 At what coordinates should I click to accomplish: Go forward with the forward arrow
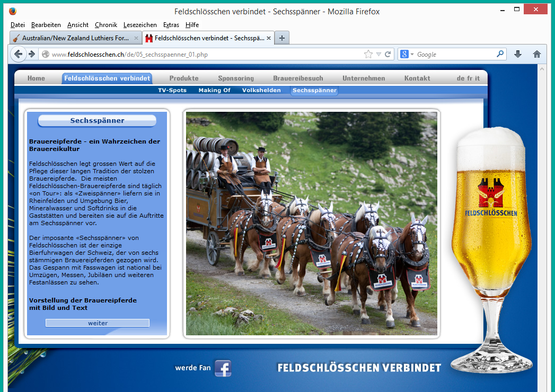pos(32,54)
